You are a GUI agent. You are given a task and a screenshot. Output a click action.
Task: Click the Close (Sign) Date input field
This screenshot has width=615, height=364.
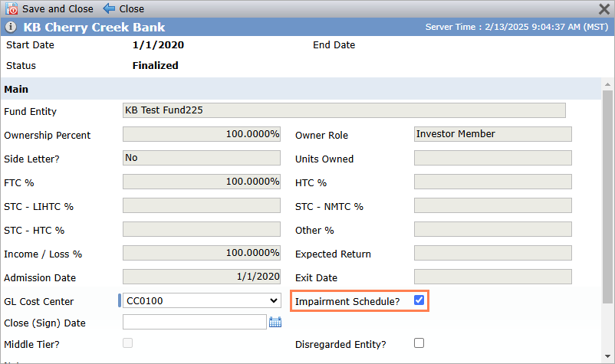tap(195, 322)
